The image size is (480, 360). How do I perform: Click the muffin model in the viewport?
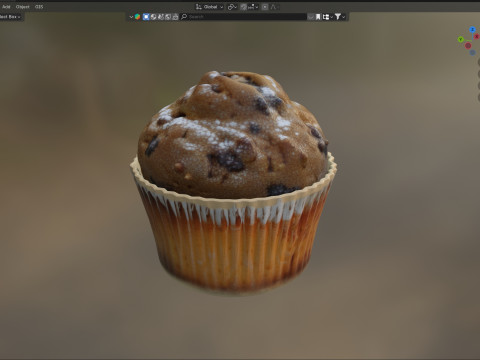pos(233,183)
